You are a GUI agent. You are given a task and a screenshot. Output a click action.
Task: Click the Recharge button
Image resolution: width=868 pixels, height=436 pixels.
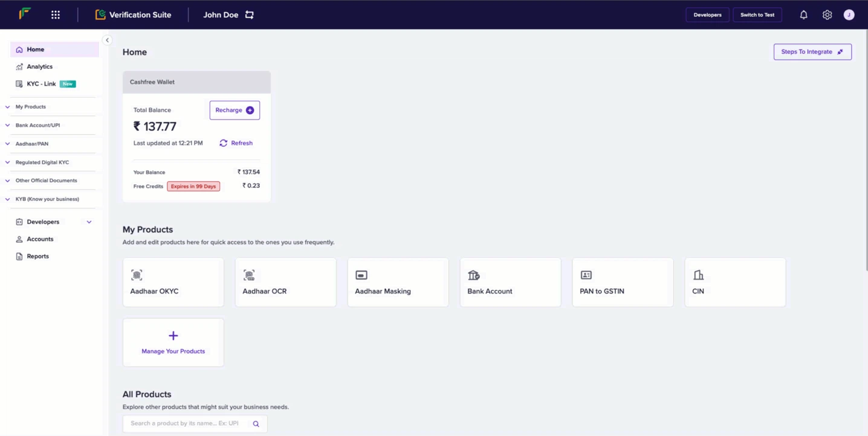pos(235,110)
